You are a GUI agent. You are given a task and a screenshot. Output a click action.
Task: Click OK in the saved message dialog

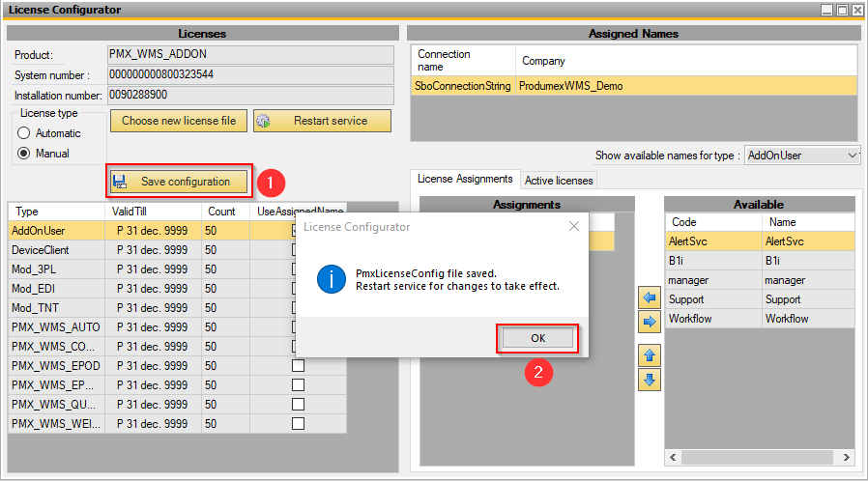(537, 338)
